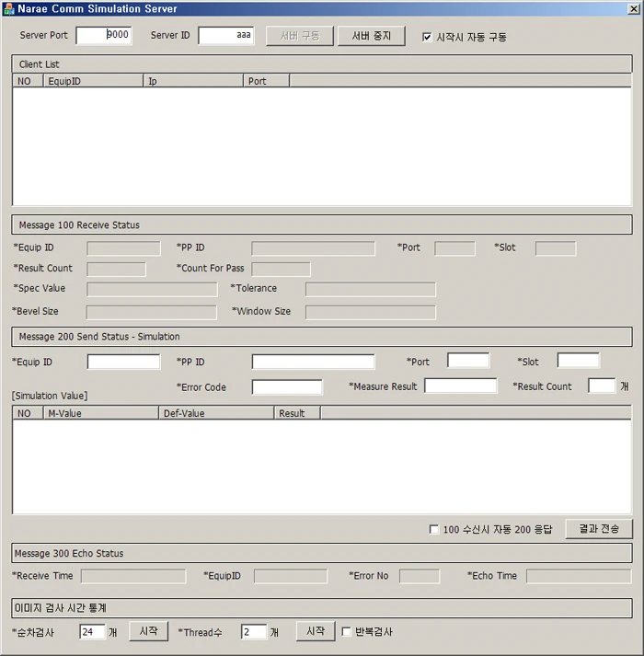Close the Narae Comm Simulation Server window
Viewport: 644px width, 656px height.
tap(634, 9)
